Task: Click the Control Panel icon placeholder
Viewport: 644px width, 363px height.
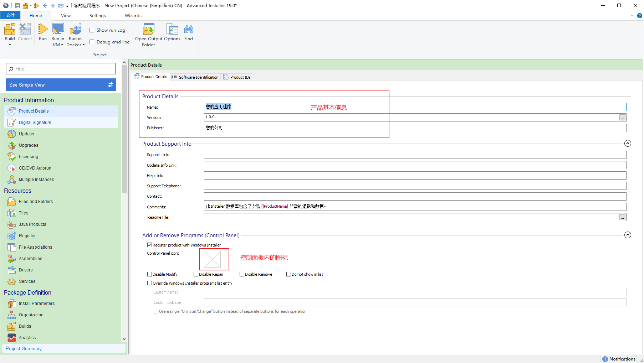Action: point(213,259)
